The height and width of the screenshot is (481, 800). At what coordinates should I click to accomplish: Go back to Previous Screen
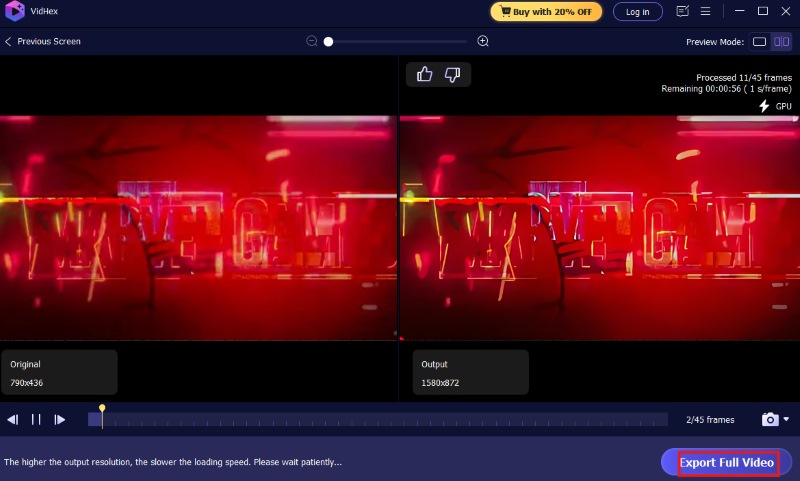pyautogui.click(x=43, y=41)
